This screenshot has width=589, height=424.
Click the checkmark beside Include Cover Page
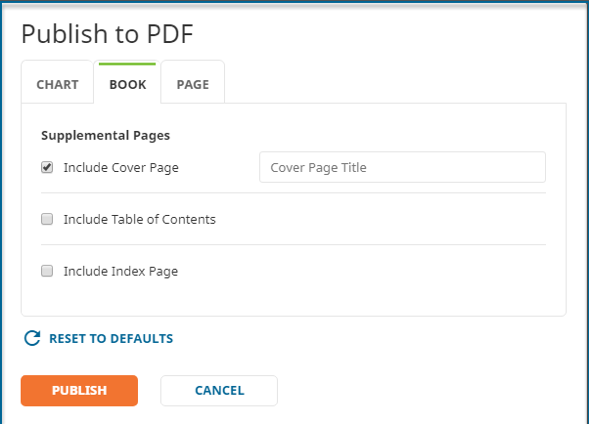[47, 167]
